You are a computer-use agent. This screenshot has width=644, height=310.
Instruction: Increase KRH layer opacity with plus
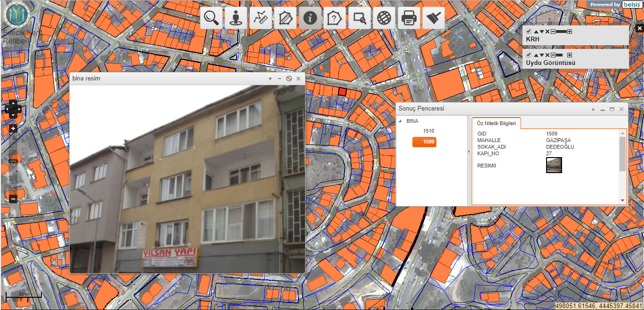click(x=570, y=32)
